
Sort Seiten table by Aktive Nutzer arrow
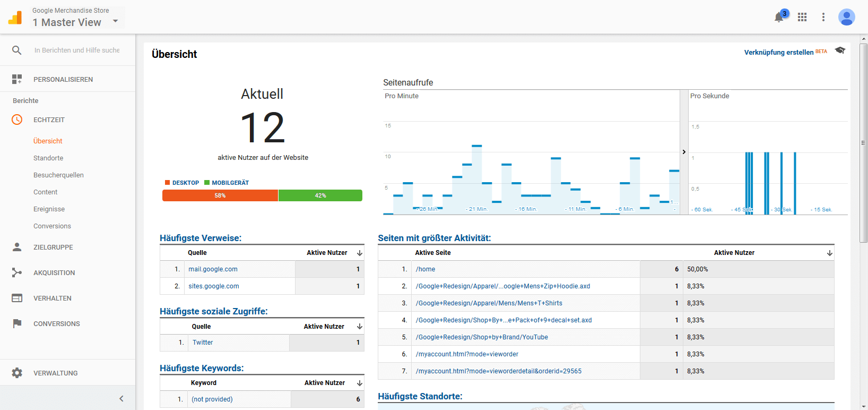tap(830, 253)
